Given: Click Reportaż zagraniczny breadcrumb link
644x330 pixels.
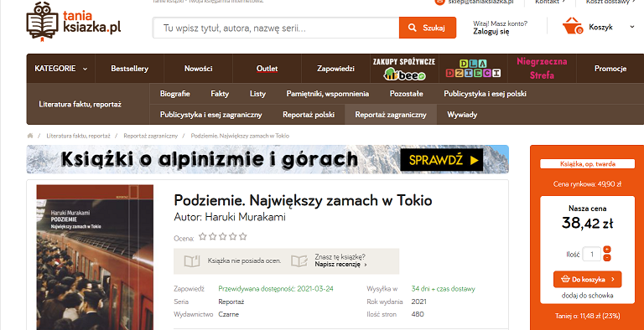Looking at the screenshot, I should tap(151, 136).
